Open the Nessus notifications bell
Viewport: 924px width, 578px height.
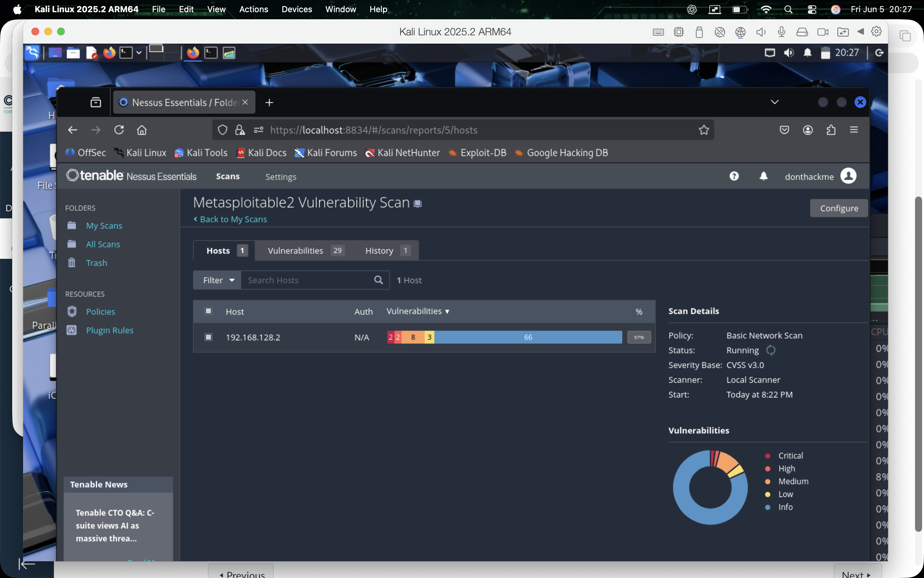click(763, 176)
